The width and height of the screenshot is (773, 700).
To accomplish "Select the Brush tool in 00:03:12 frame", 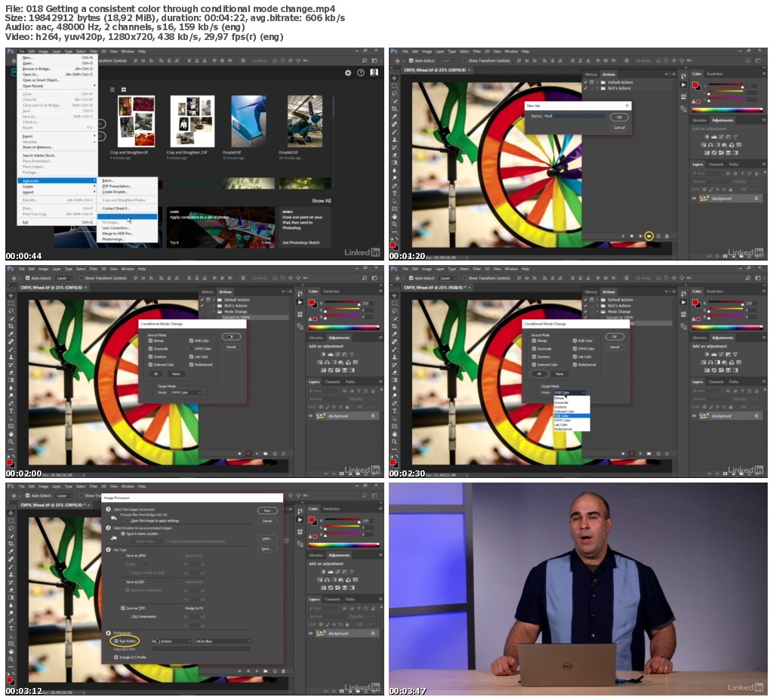I will 11,567.
